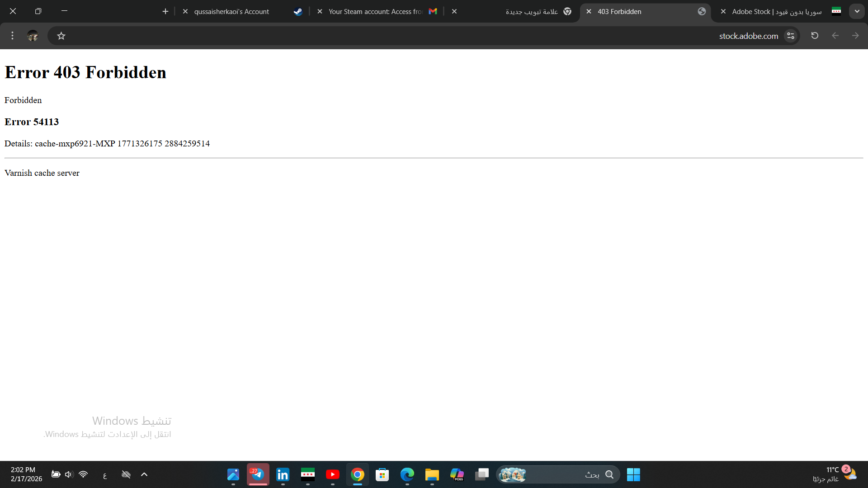This screenshot has width=868, height=488.
Task: Open File Explorer from taskbar
Action: pos(432,474)
